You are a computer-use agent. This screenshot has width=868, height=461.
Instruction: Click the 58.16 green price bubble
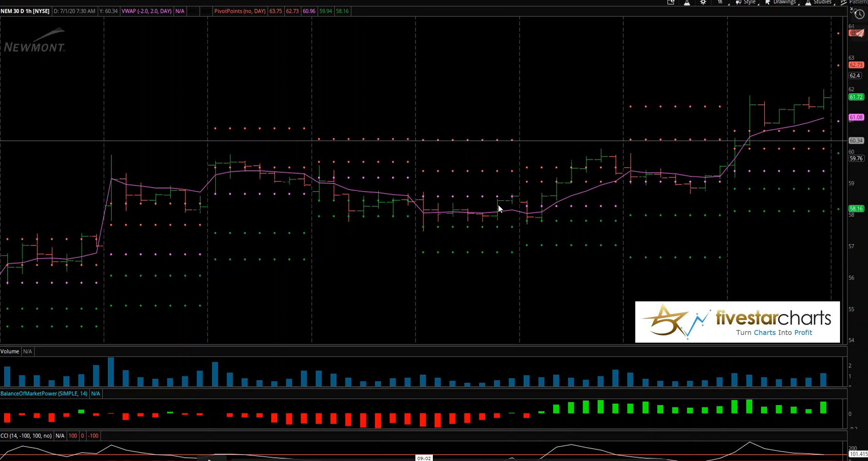857,209
